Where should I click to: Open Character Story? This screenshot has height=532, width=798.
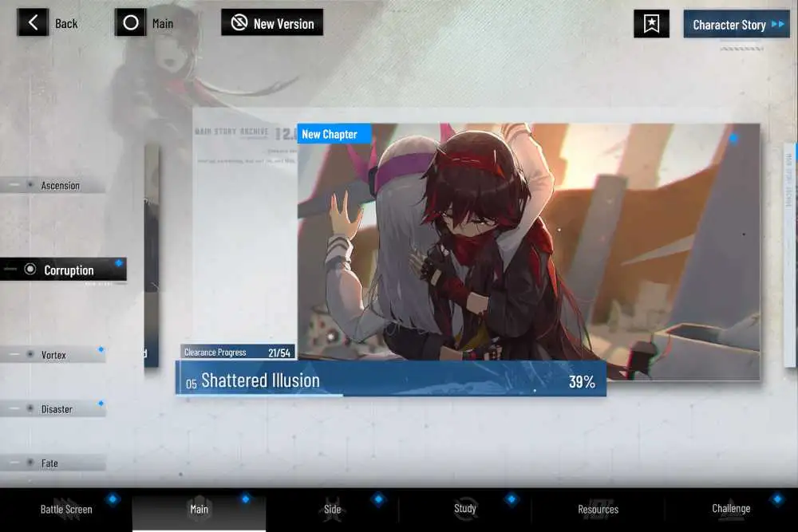(x=737, y=24)
